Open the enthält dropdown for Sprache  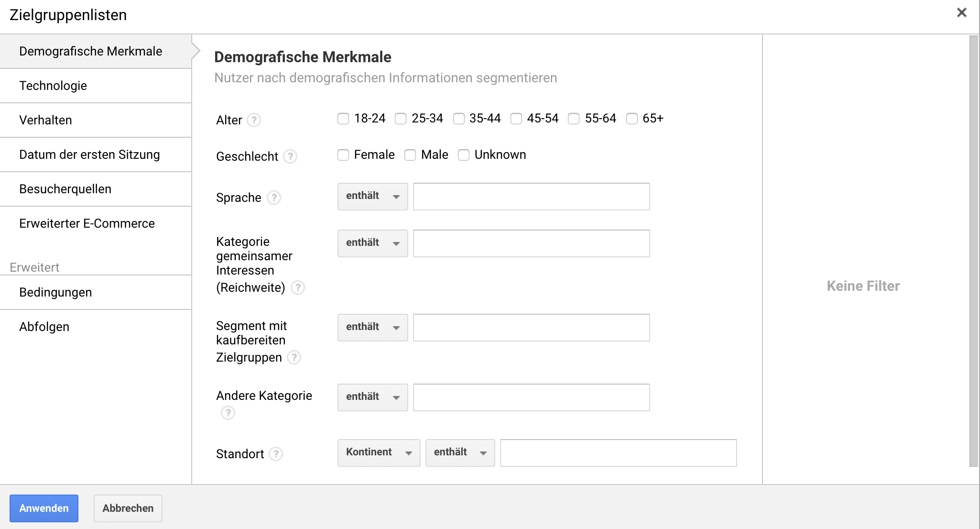click(373, 197)
